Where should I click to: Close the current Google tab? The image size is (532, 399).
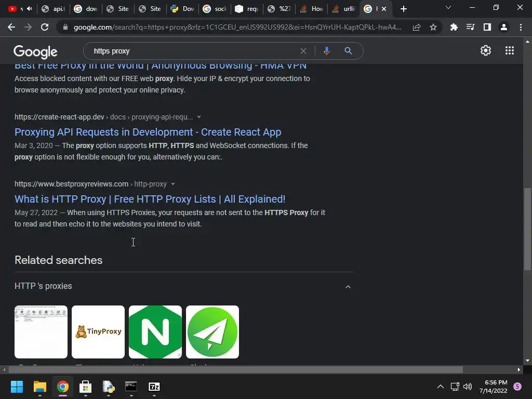(384, 9)
